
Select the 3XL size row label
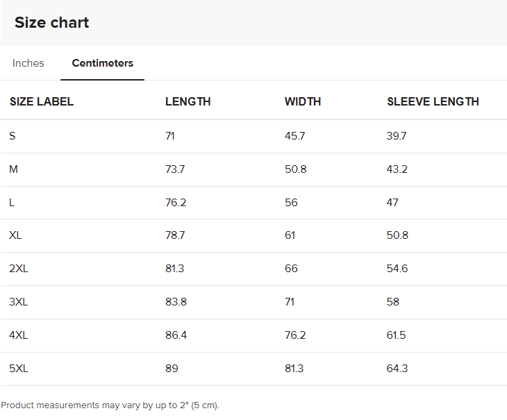pos(19,302)
